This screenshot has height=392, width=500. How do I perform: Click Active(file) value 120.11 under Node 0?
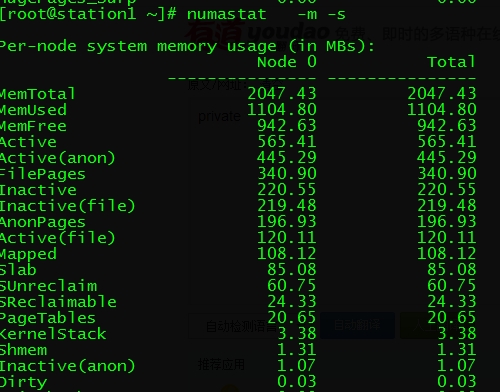click(287, 238)
